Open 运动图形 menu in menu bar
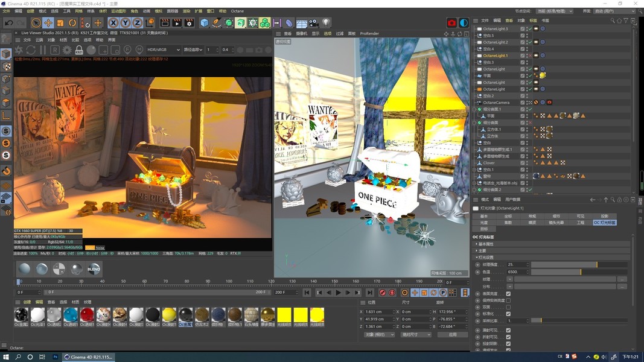 [x=119, y=11]
